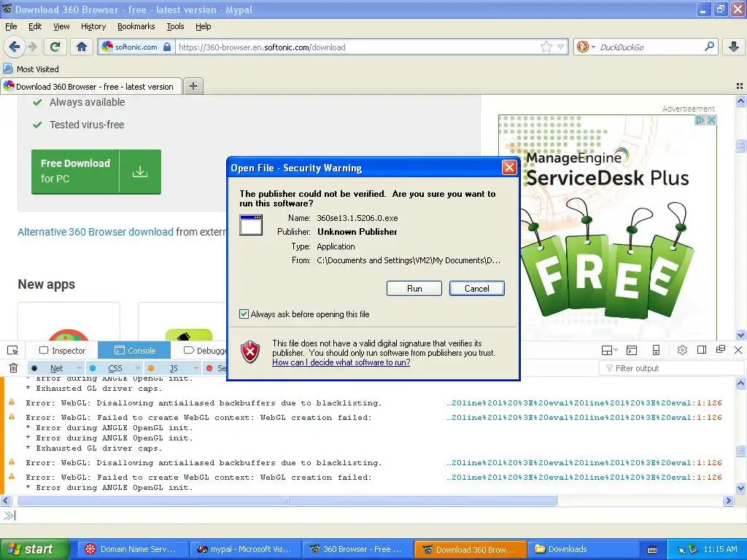747x560 pixels.
Task: Select the Download 360 Browser tab
Action: click(91, 86)
